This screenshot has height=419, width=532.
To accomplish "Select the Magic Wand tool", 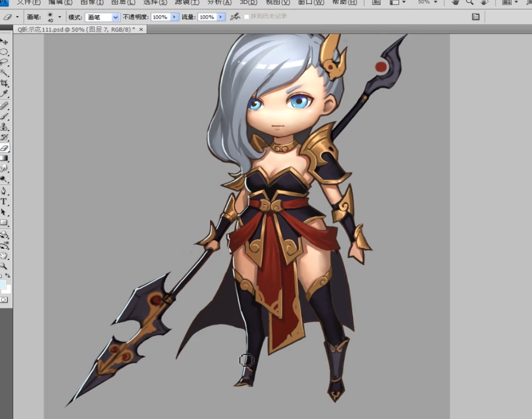I will point(4,73).
